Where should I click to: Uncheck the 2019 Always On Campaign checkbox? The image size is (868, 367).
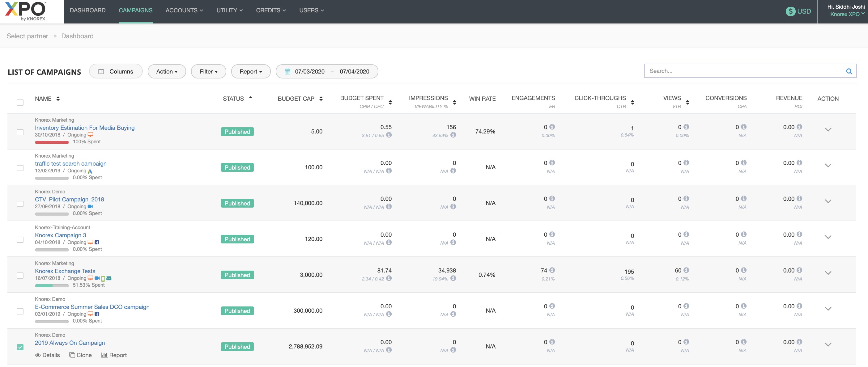20,347
